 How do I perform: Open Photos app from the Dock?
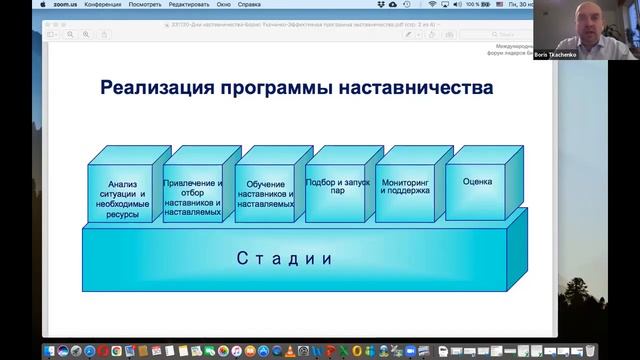point(223,351)
